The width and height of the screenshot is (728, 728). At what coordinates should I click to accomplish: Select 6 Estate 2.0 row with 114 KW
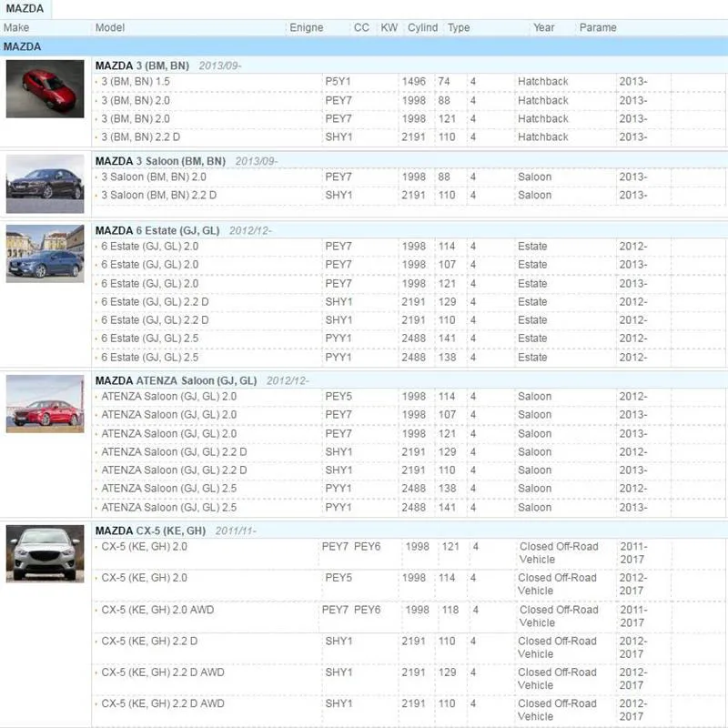(x=409, y=247)
